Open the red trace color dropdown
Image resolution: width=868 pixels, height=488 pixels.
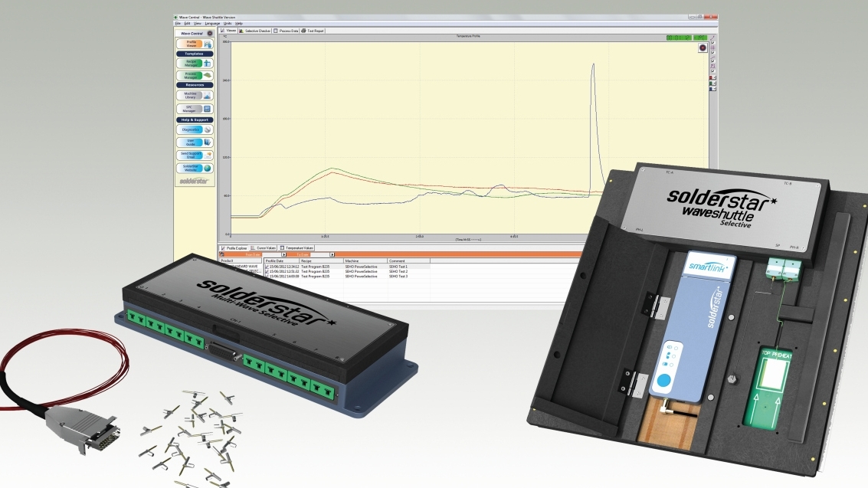[x=712, y=77]
